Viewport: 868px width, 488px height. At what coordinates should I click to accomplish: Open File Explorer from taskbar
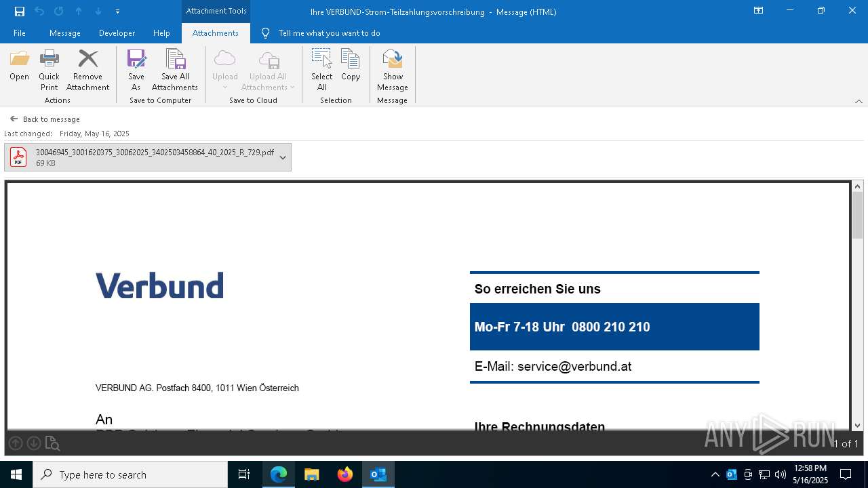click(312, 474)
